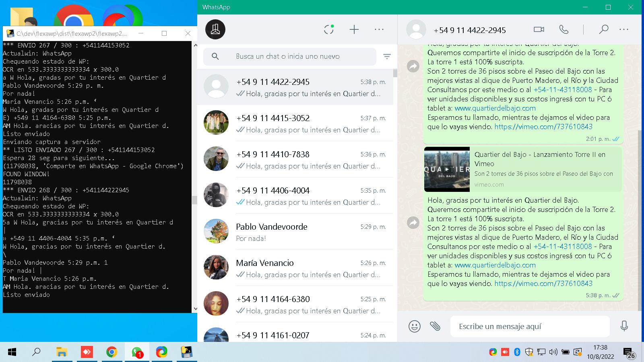Click phone link +54-11-43118008 in 5:38 message

563,247
